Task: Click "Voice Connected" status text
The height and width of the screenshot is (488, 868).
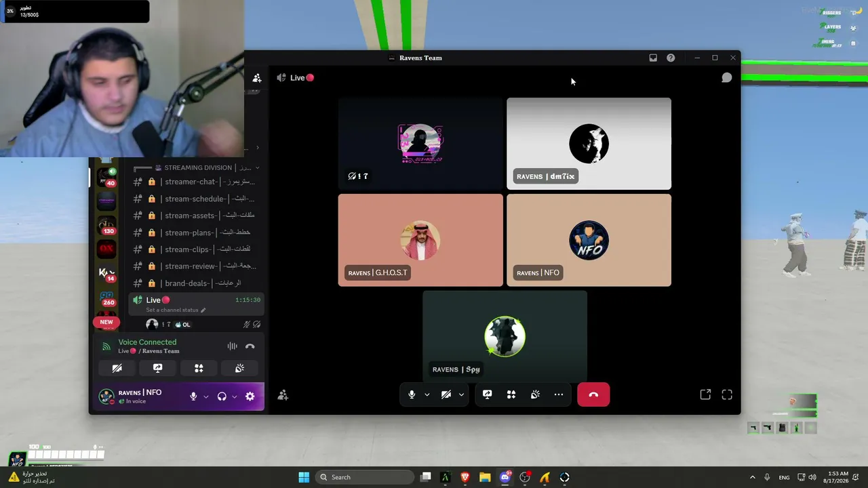Action: pyautogui.click(x=147, y=342)
